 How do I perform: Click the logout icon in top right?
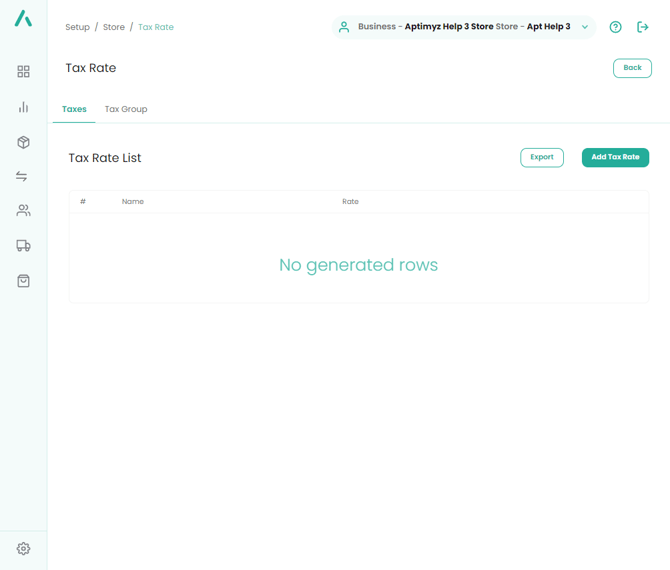click(x=643, y=27)
